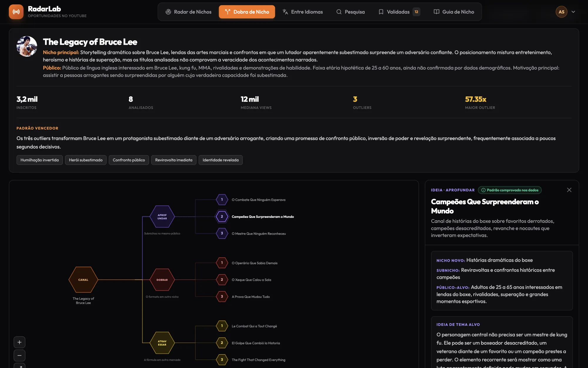Click the RadarLab broadcast logo icon
Image resolution: width=588 pixels, height=368 pixels.
(x=16, y=12)
